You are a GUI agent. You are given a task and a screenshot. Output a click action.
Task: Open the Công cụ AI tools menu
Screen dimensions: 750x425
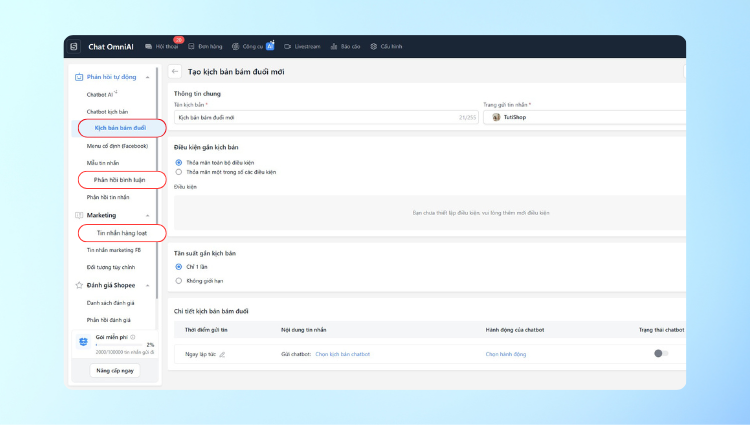pyautogui.click(x=251, y=46)
